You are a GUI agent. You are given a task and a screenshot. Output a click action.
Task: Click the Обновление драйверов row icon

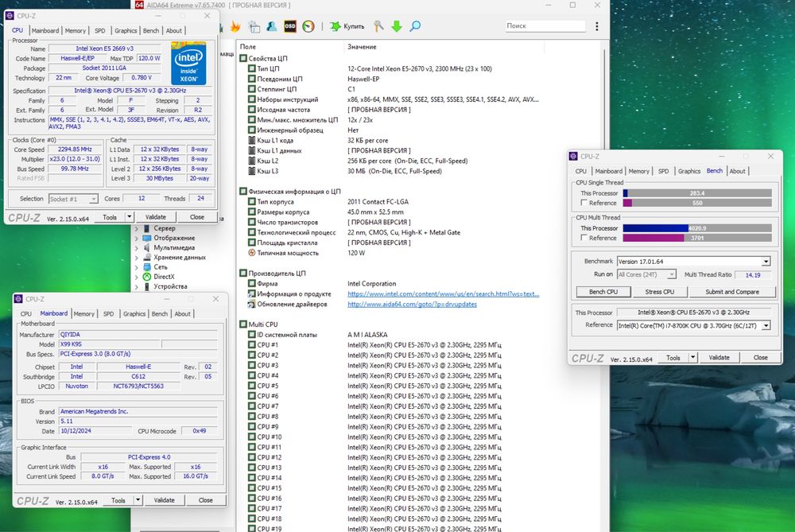coord(251,304)
